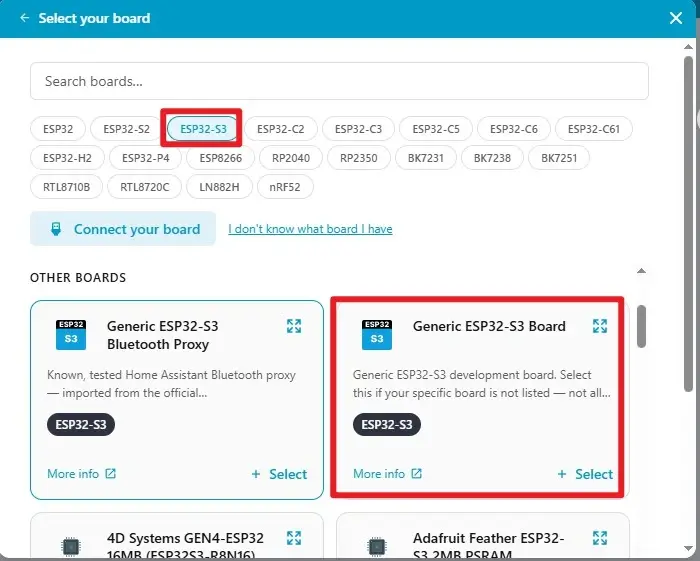Select the Generic ESP32-S3 Bluetooth Proxy board
700x561 pixels.
(x=279, y=474)
